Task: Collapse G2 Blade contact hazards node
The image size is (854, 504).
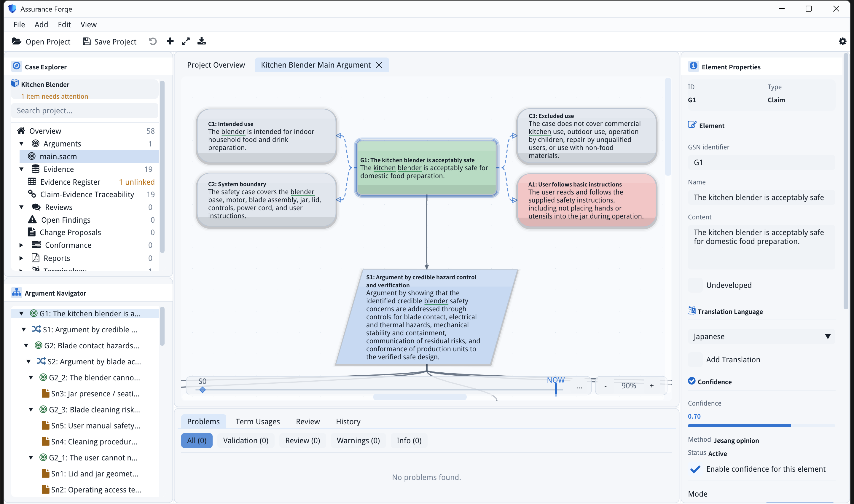Action: click(x=26, y=345)
